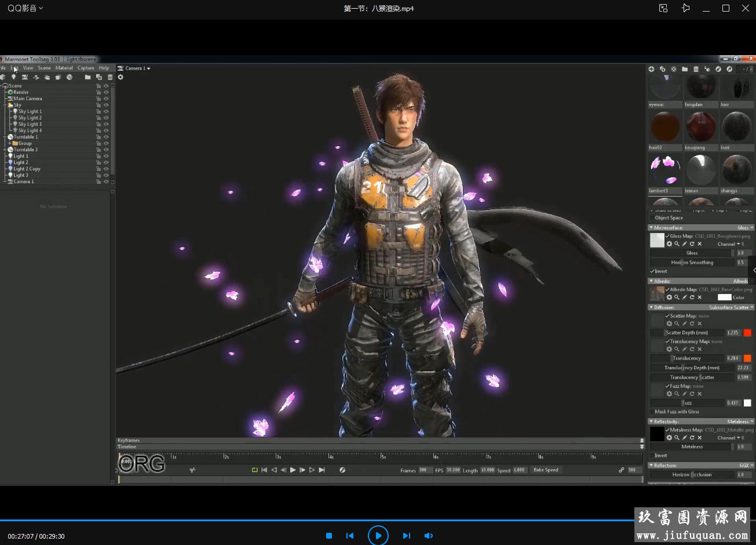Add a turntable from the scene toolbar
Screen dimensions: 756x545
[x=69, y=77]
